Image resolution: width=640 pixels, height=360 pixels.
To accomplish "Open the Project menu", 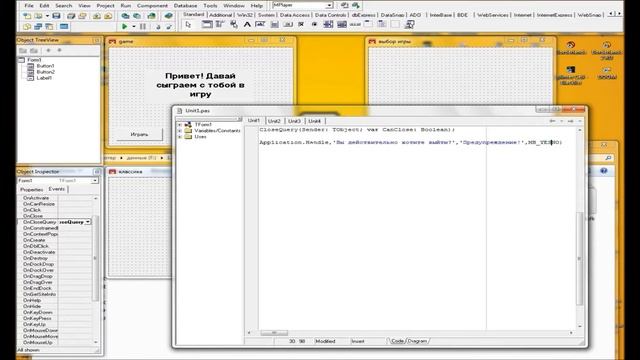I will pos(105,6).
